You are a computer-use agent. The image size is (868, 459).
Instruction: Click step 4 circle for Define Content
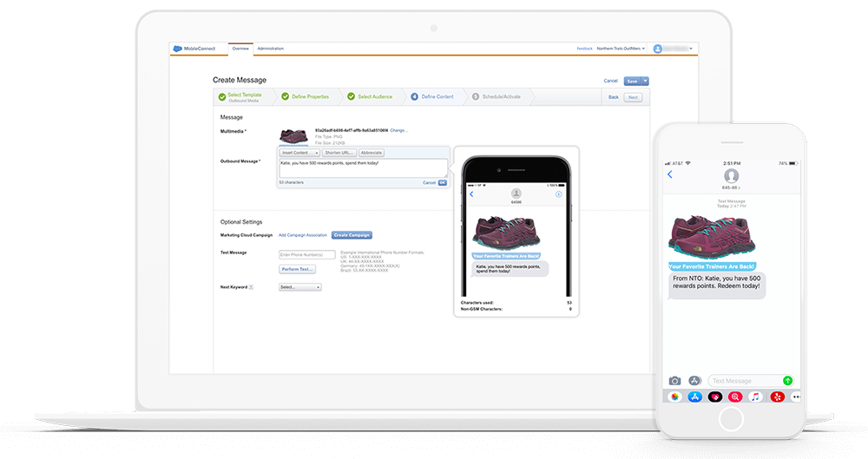point(414,96)
